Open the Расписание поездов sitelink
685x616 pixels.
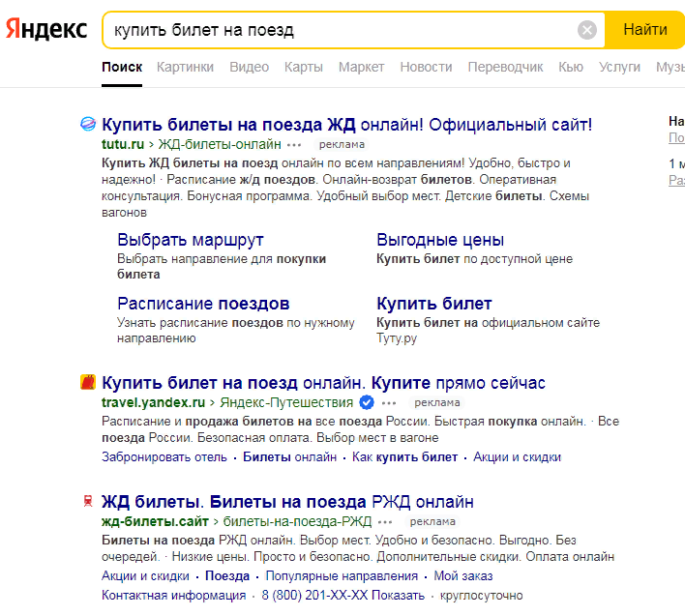(x=203, y=304)
